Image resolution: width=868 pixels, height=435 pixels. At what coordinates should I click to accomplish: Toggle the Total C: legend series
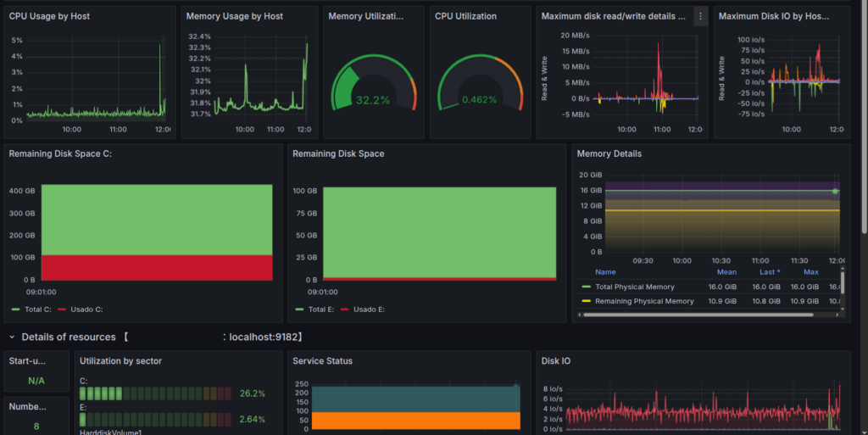[31, 310]
